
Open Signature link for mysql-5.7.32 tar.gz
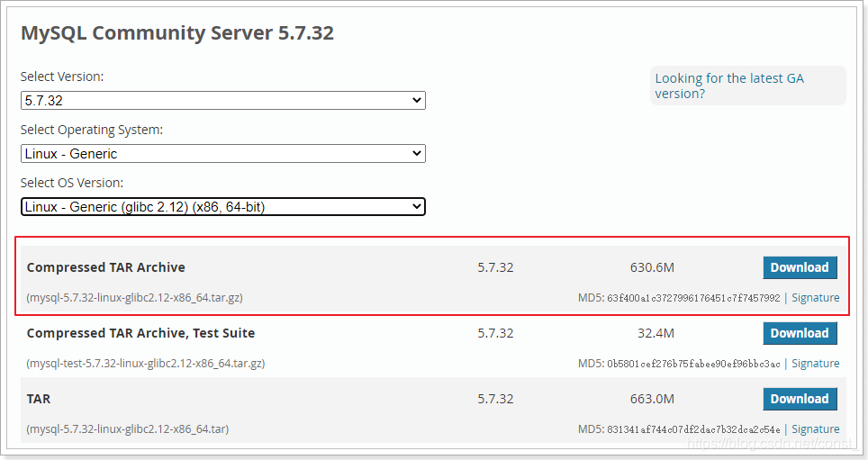click(816, 298)
